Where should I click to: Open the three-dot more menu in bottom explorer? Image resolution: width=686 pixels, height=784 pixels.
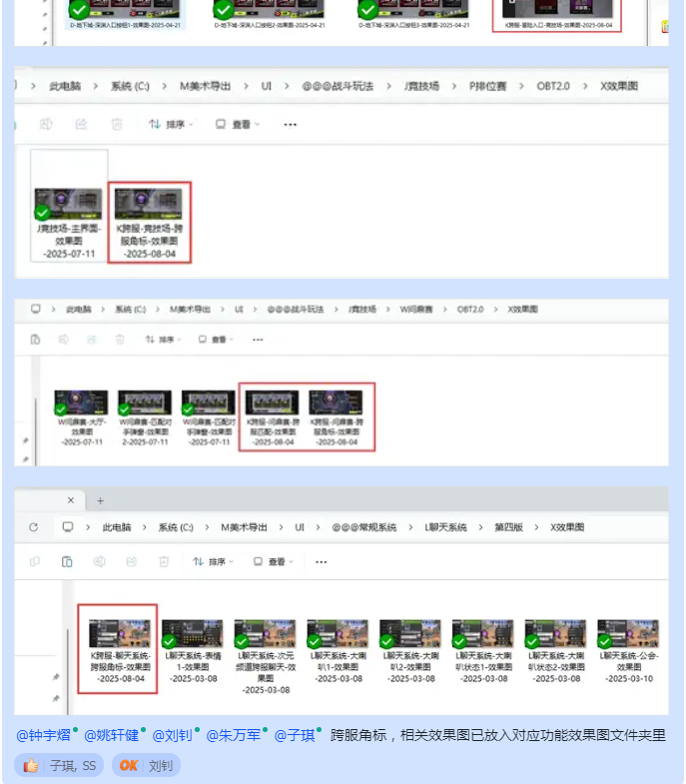tap(322, 561)
